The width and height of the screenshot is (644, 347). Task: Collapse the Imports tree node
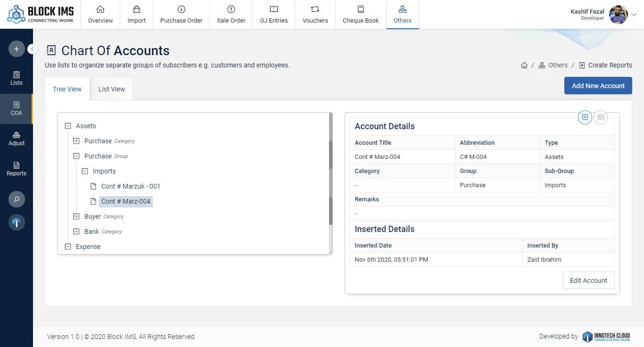[85, 171]
